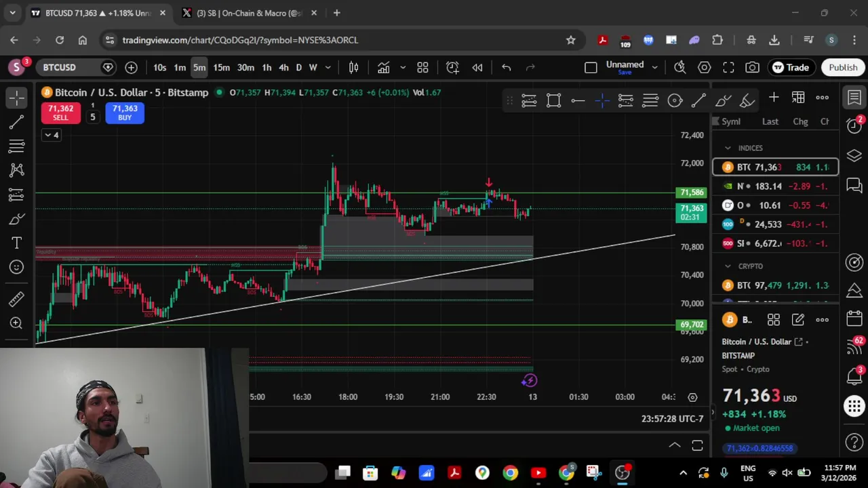Open the Indicators menu
Image resolution: width=868 pixels, height=488 pixels.
384,67
